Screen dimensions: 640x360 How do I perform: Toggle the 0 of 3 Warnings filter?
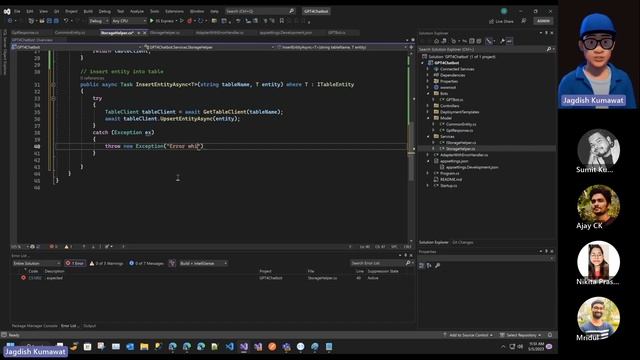pos(106,263)
